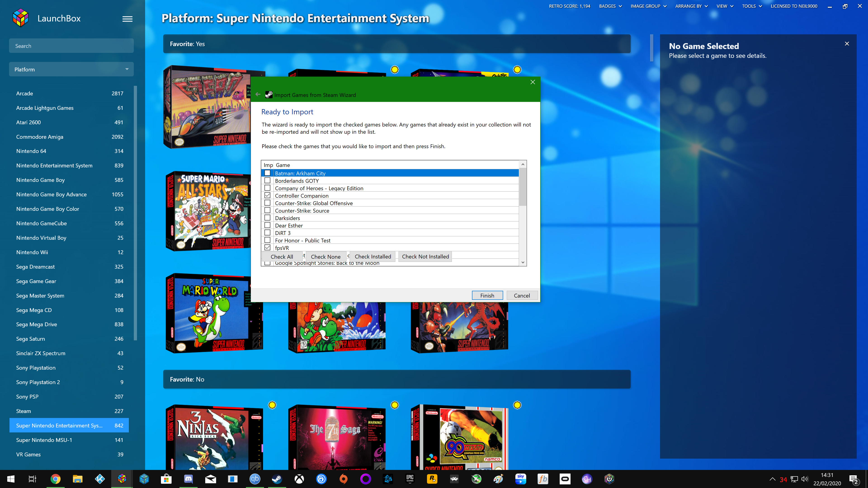This screenshot has height=488, width=868.
Task: Click the Check Installed button
Action: pyautogui.click(x=373, y=257)
